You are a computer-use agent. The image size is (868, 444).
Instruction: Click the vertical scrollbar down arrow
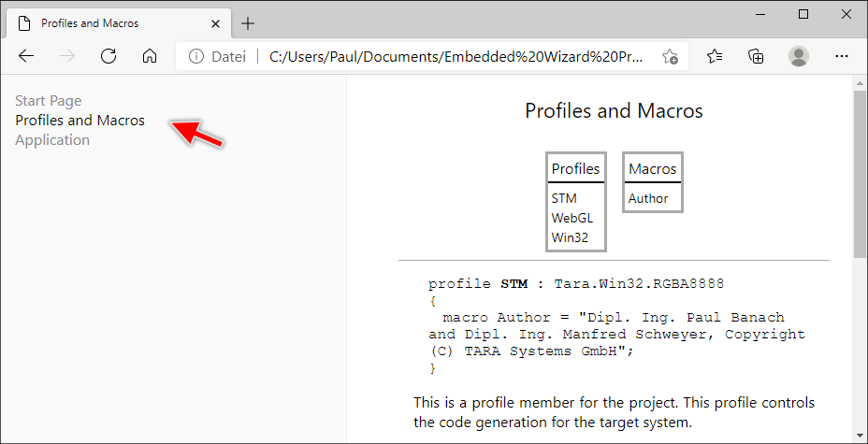coord(860,437)
